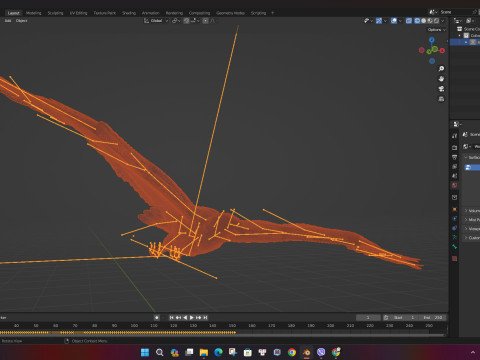480x360 pixels.
Task: Open the Output properties tab
Action: tap(454, 157)
